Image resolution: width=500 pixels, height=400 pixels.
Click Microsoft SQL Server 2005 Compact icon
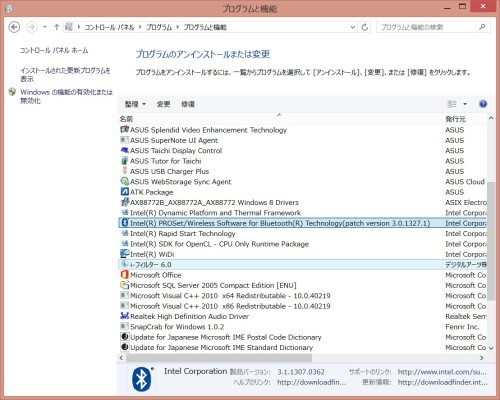click(124, 285)
